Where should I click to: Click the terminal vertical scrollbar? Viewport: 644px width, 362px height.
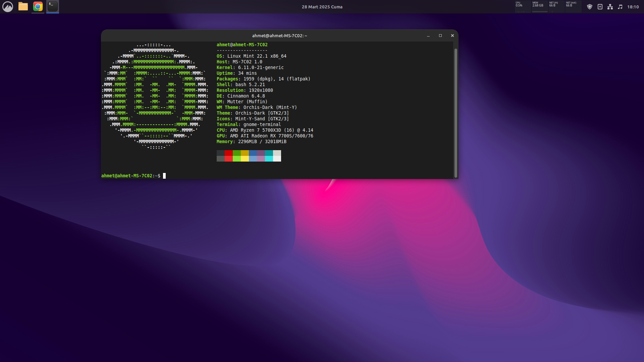pyautogui.click(x=455, y=113)
